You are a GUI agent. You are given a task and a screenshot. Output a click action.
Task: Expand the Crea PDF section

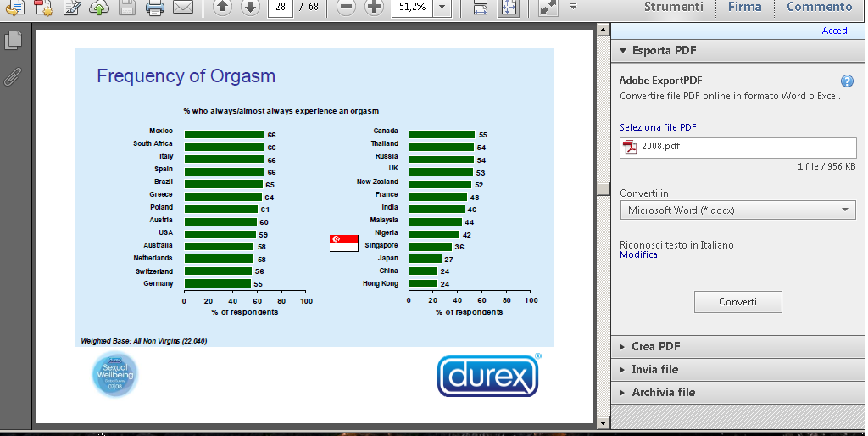coord(655,346)
